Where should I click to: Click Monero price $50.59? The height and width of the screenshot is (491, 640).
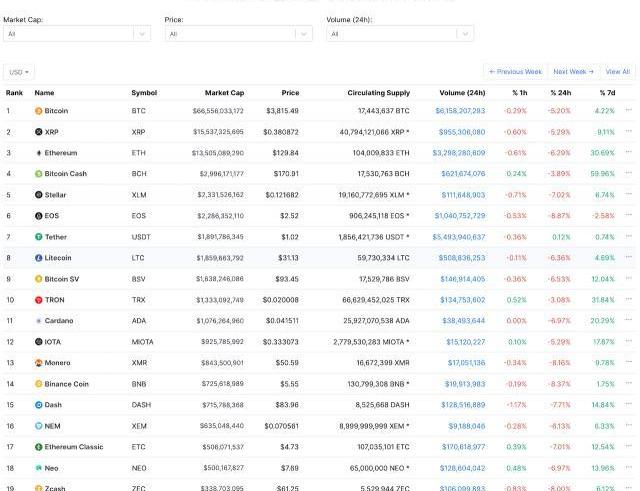287,363
